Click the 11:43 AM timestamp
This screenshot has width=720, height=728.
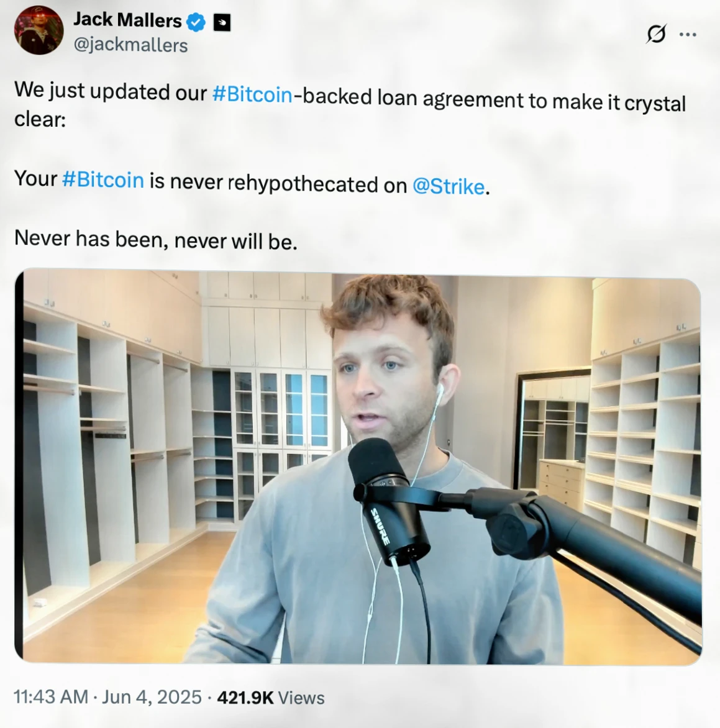pyautogui.click(x=50, y=696)
